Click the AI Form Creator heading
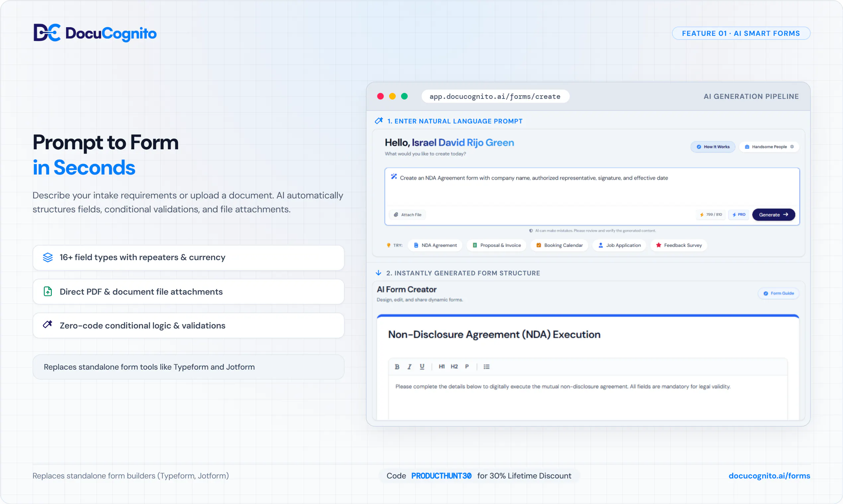Image resolution: width=843 pixels, height=504 pixels. [x=407, y=289]
